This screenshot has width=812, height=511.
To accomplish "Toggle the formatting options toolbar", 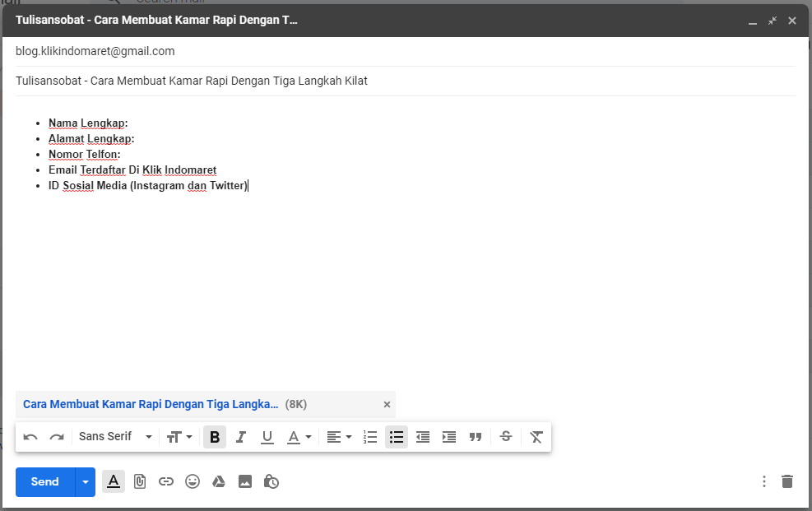I will pyautogui.click(x=114, y=482).
